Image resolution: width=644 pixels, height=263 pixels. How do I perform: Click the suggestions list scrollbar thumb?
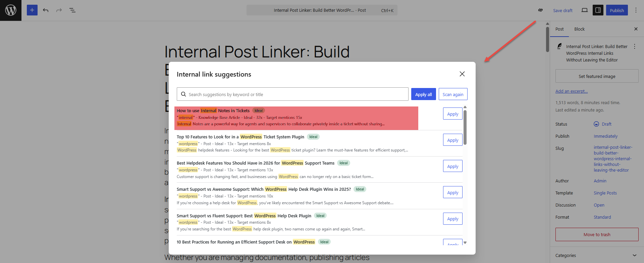point(465,127)
